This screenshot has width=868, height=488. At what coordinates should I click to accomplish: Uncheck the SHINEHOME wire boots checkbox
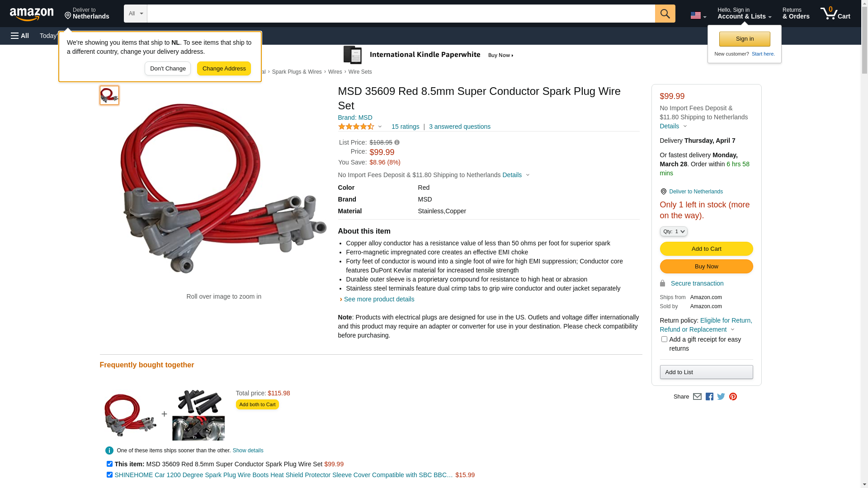(109, 475)
